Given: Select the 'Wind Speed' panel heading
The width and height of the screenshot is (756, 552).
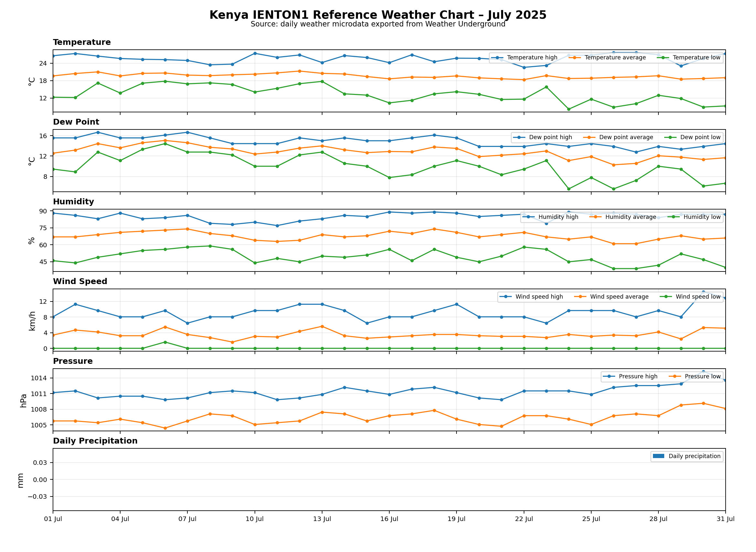Looking at the screenshot, I should [80, 282].
